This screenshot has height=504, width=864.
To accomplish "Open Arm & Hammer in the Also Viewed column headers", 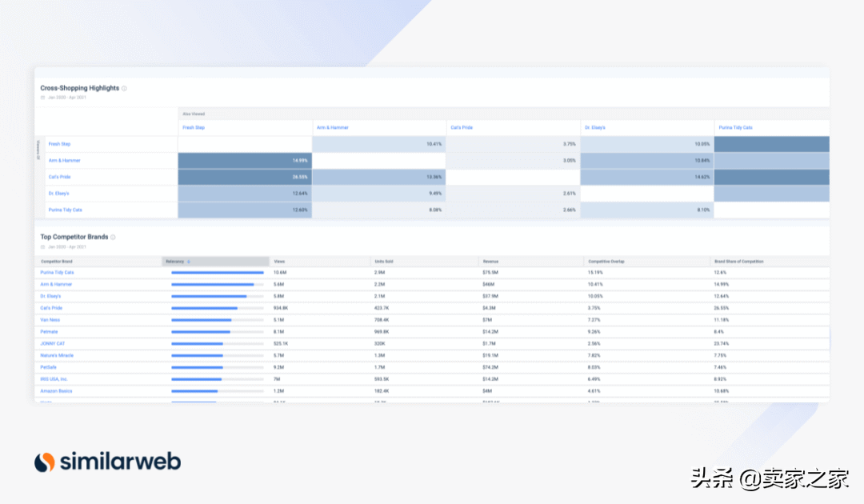I will click(332, 128).
